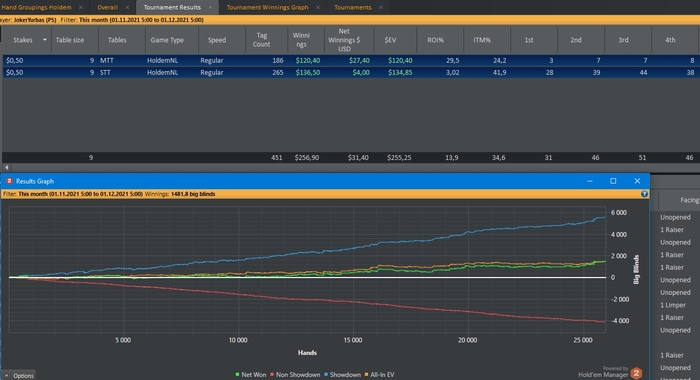Close the Tournament Winnings Graph tab
The height and width of the screenshot is (380, 700).
click(318, 8)
